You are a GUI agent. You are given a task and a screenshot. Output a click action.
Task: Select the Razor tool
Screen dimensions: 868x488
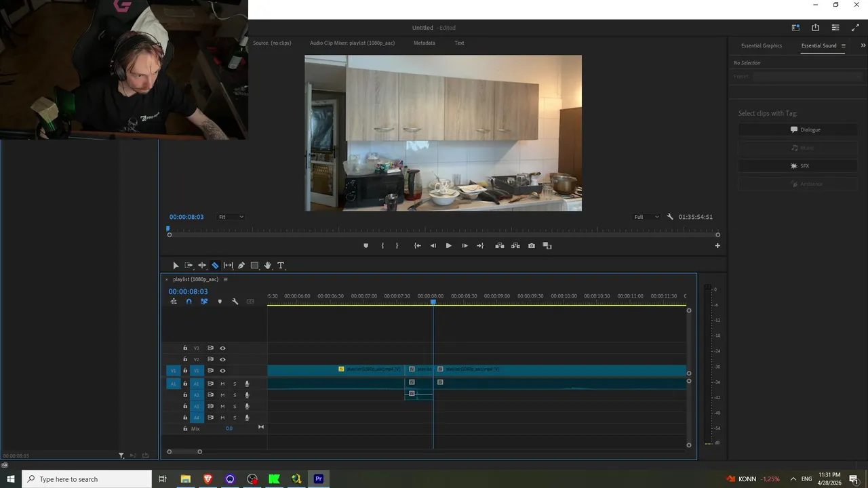point(215,266)
